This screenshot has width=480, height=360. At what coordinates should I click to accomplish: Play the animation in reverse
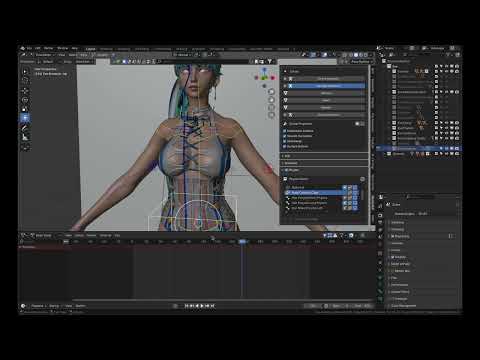[x=197, y=306]
